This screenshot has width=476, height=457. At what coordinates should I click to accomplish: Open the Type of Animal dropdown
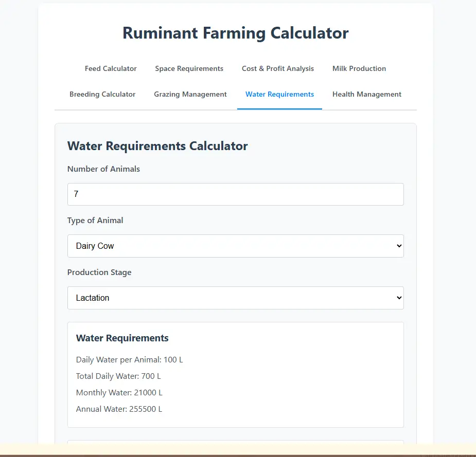pyautogui.click(x=236, y=246)
